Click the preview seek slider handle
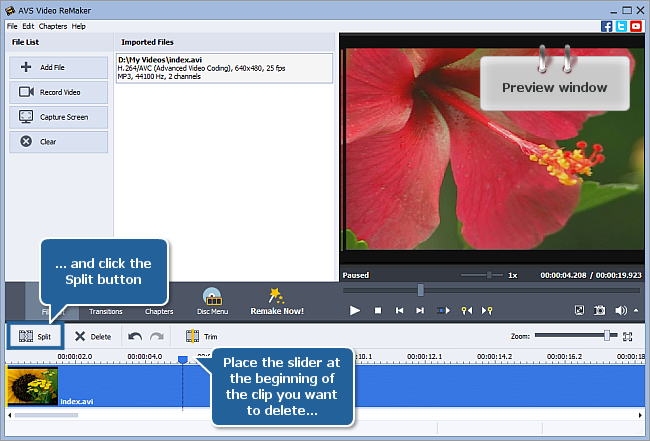Viewport: 650px width, 441px height. [x=420, y=290]
